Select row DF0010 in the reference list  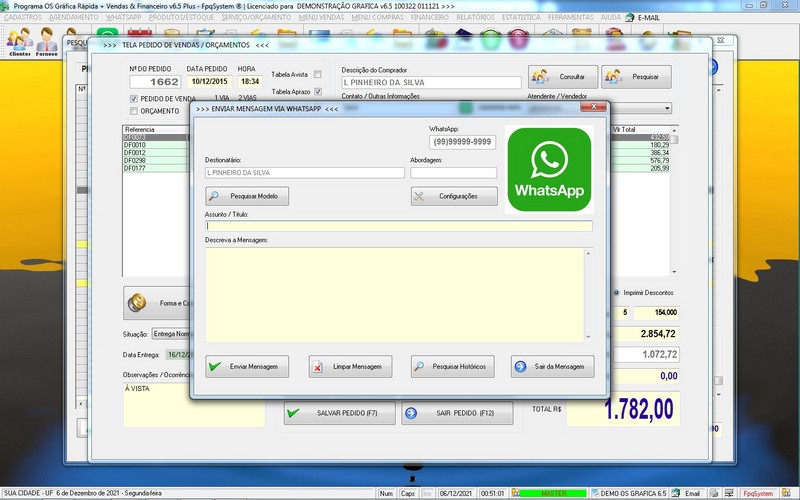[x=156, y=145]
